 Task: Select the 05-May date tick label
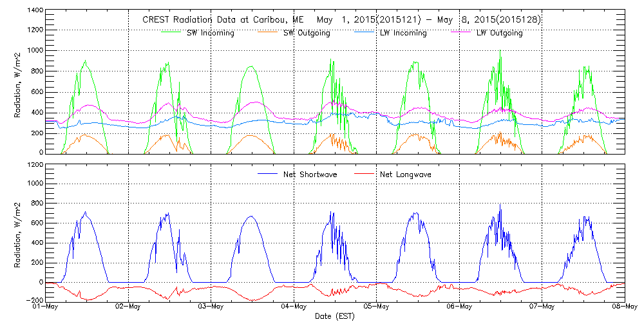377,307
